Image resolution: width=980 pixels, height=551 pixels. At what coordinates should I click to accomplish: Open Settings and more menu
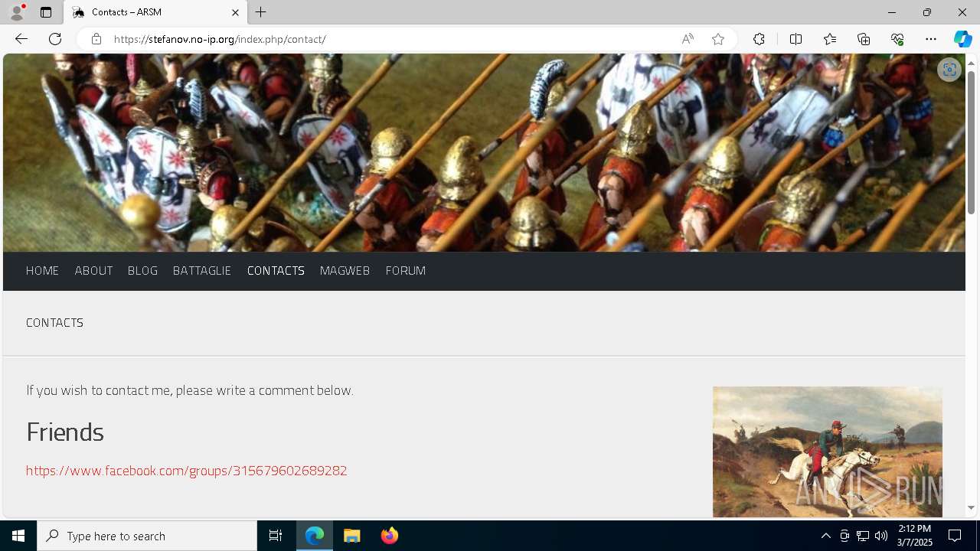pos(931,39)
